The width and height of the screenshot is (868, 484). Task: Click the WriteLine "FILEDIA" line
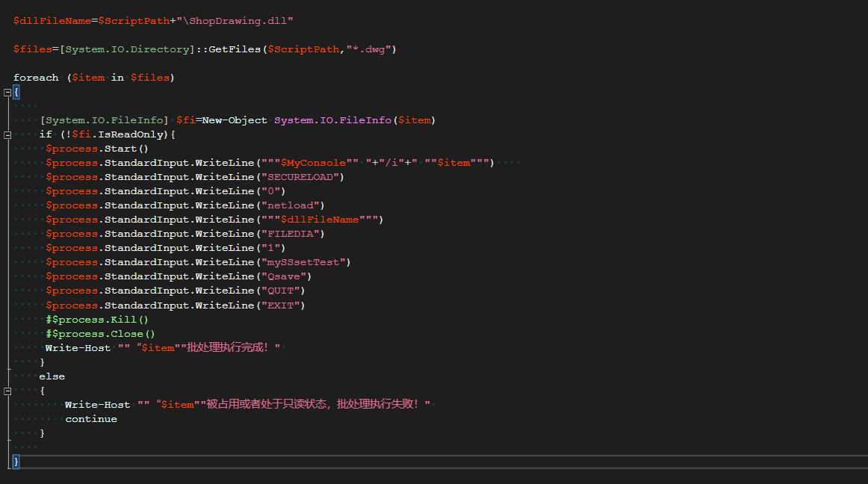[185, 234]
